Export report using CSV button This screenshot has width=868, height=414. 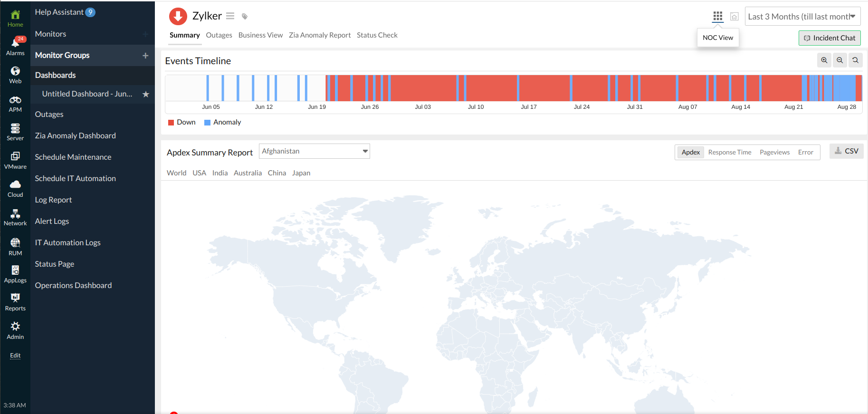click(x=846, y=151)
